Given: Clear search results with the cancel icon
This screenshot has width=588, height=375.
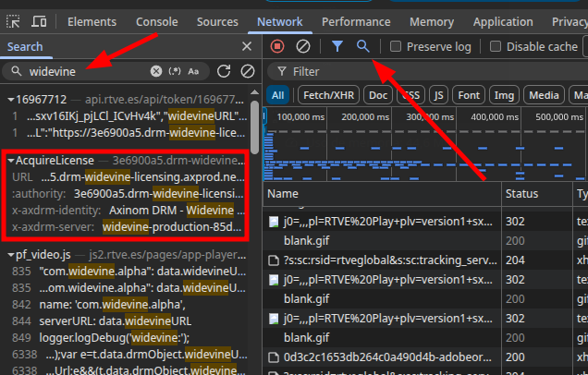Looking at the screenshot, I should [247, 71].
